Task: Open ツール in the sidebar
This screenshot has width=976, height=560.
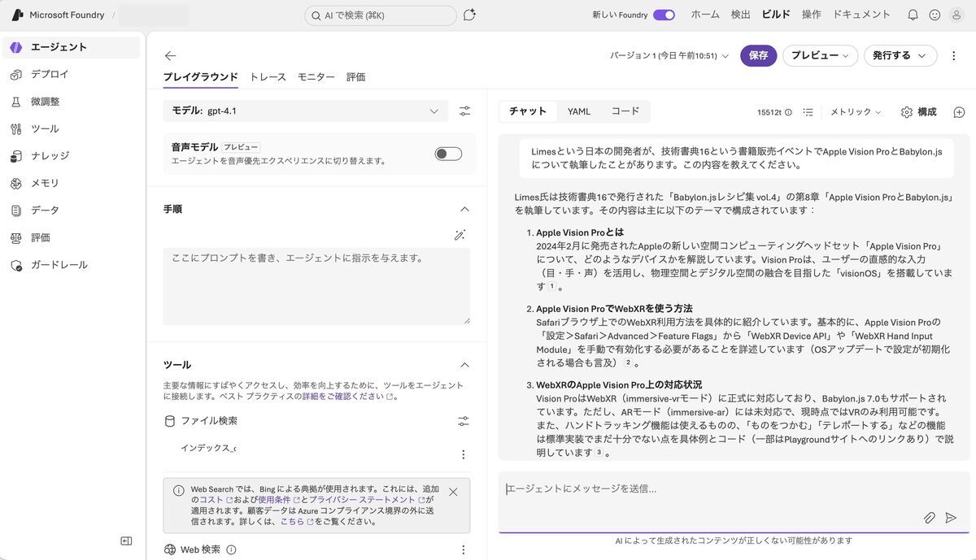Action: pyautogui.click(x=71, y=128)
